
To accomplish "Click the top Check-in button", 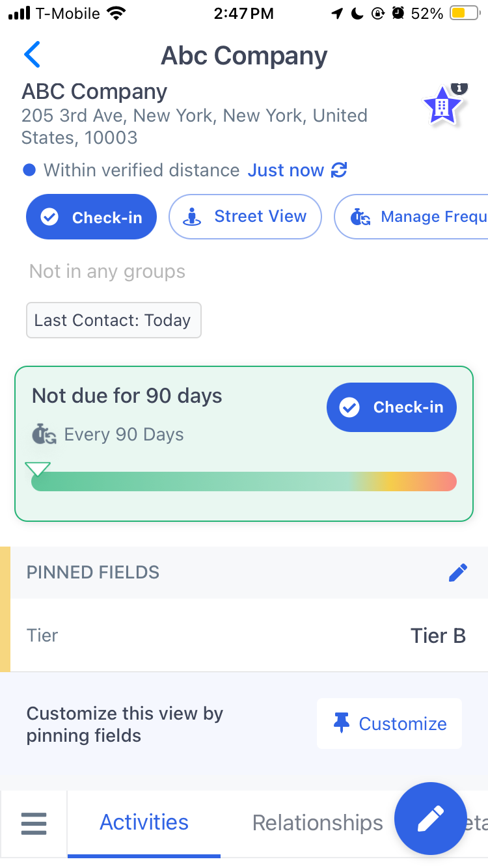I will point(92,217).
